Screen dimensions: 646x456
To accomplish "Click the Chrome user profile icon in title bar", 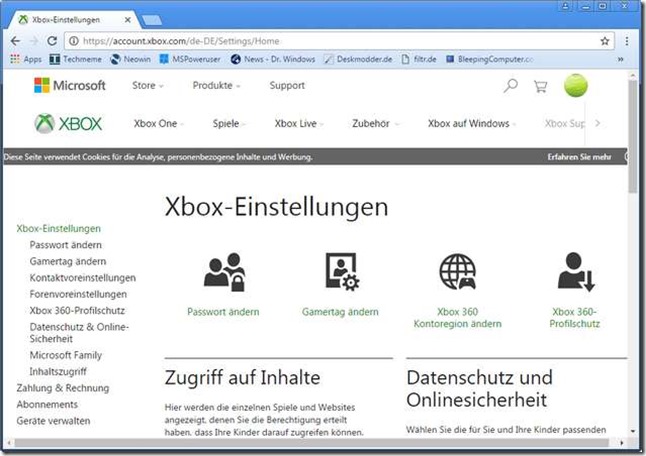I will coord(566,6).
